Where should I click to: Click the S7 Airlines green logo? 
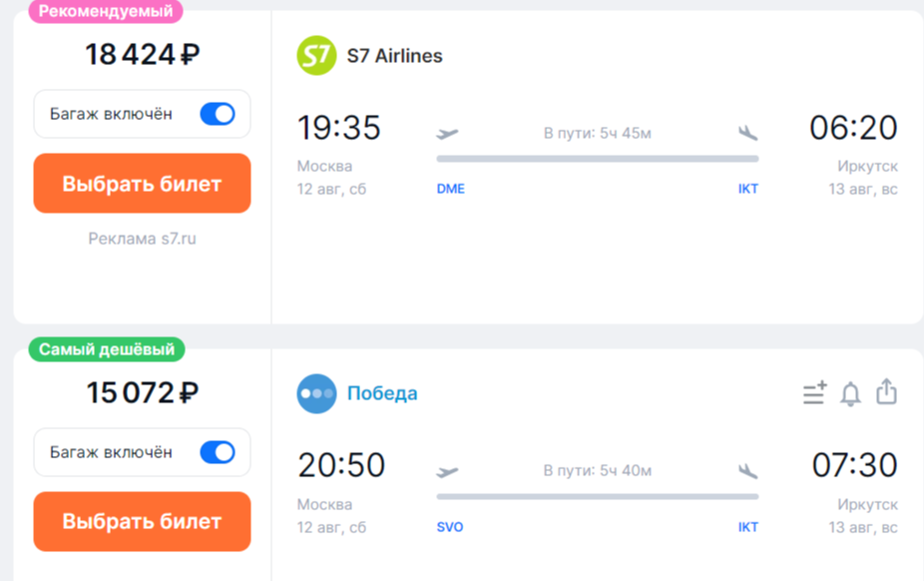point(316,55)
